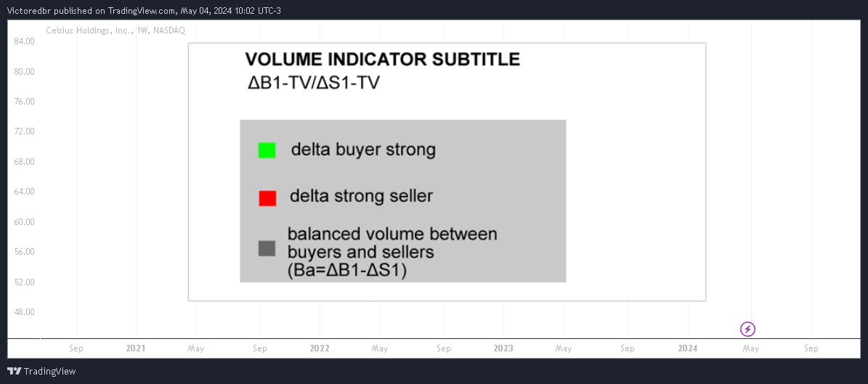Click the delta strong seller label
The width and height of the screenshot is (868, 384).
[362, 196]
